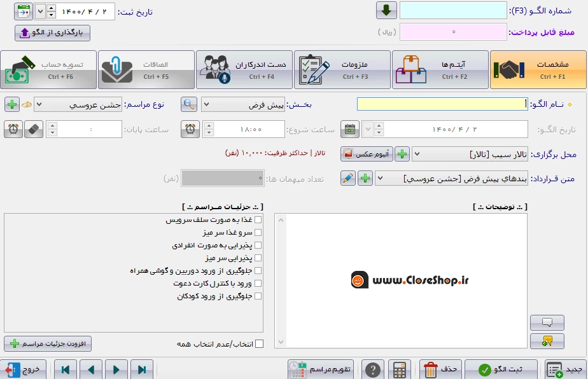Click the speech bubble comment button
This screenshot has width=588, height=379.
point(547,322)
